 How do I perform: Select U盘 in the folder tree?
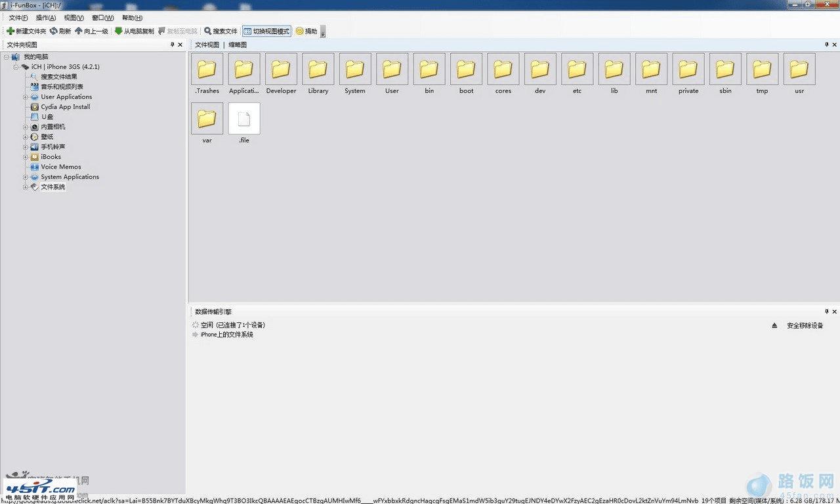click(x=47, y=117)
